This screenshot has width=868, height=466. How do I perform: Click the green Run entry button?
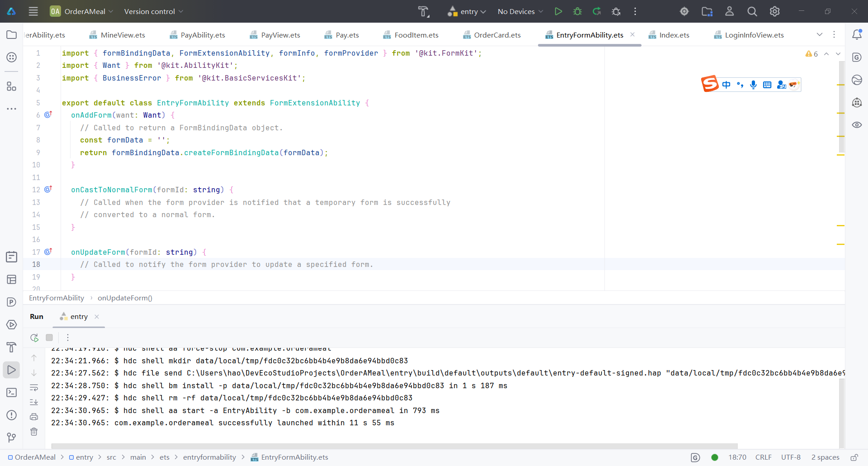tap(558, 11)
